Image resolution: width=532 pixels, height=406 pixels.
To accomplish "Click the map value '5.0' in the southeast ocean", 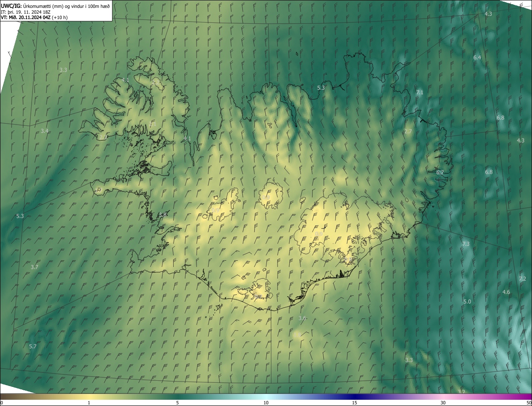I will click(467, 301).
